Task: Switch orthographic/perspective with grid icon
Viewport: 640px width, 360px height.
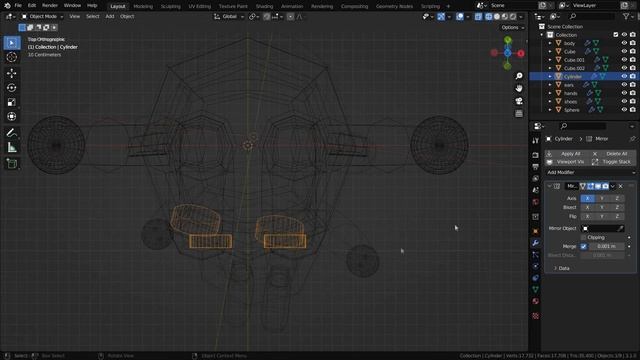Action: (x=519, y=113)
